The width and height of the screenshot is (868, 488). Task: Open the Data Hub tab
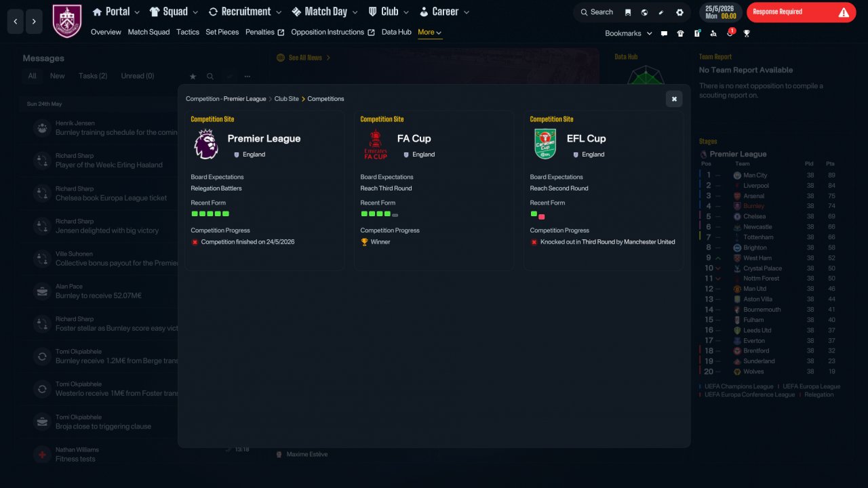(x=397, y=32)
